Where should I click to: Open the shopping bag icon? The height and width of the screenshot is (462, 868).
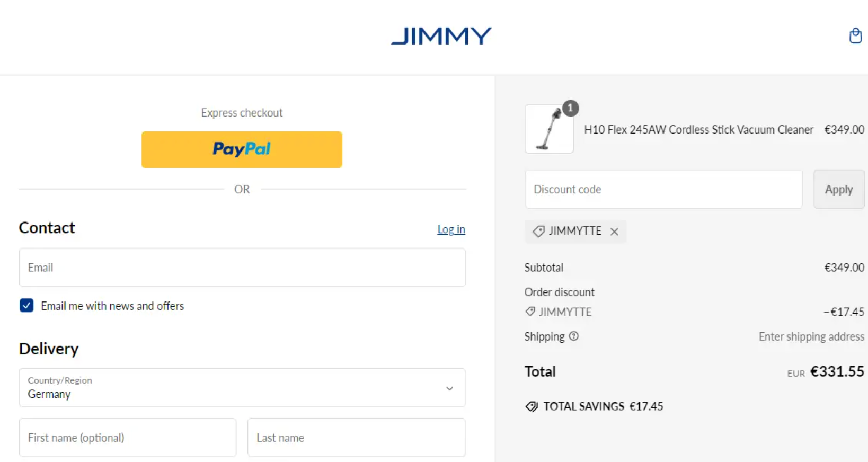click(x=855, y=35)
